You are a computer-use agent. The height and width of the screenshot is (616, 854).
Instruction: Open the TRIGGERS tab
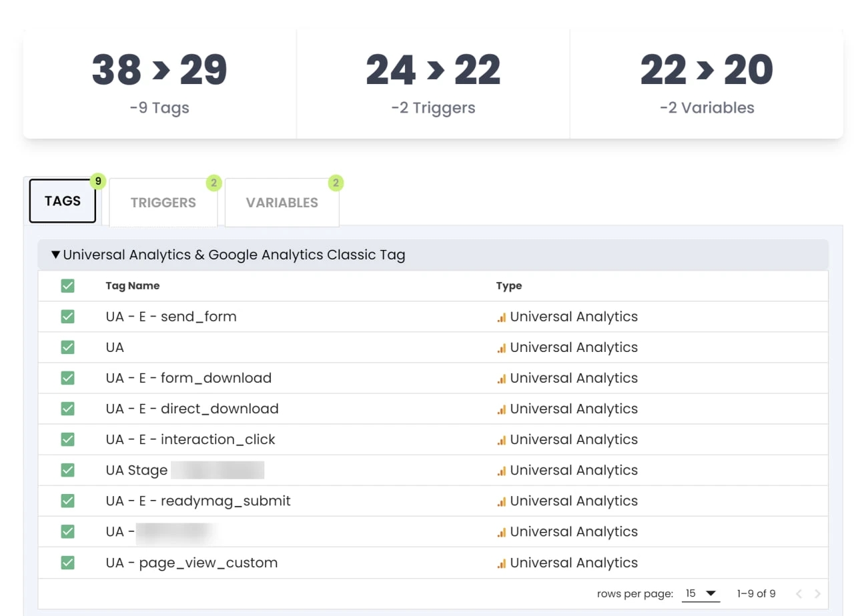click(x=163, y=203)
